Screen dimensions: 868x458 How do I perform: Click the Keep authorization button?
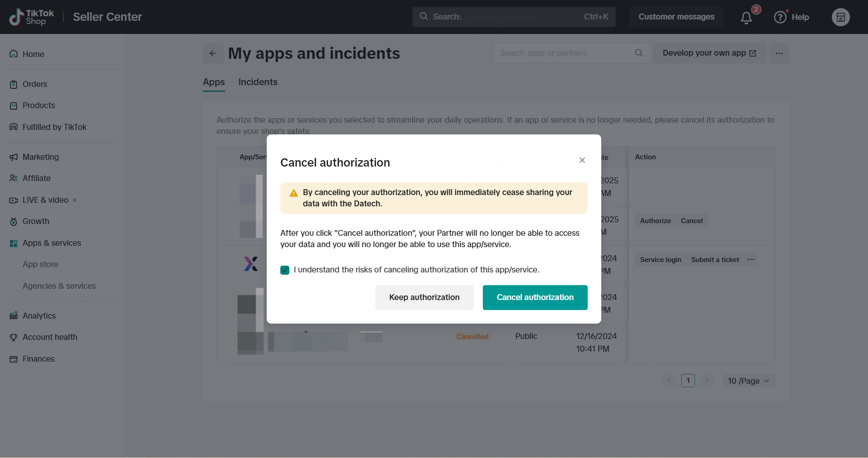click(x=424, y=297)
